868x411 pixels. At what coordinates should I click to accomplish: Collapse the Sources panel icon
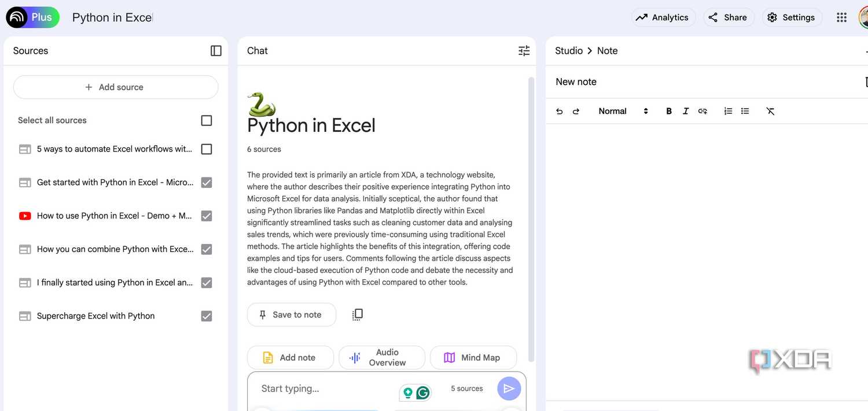tap(216, 51)
